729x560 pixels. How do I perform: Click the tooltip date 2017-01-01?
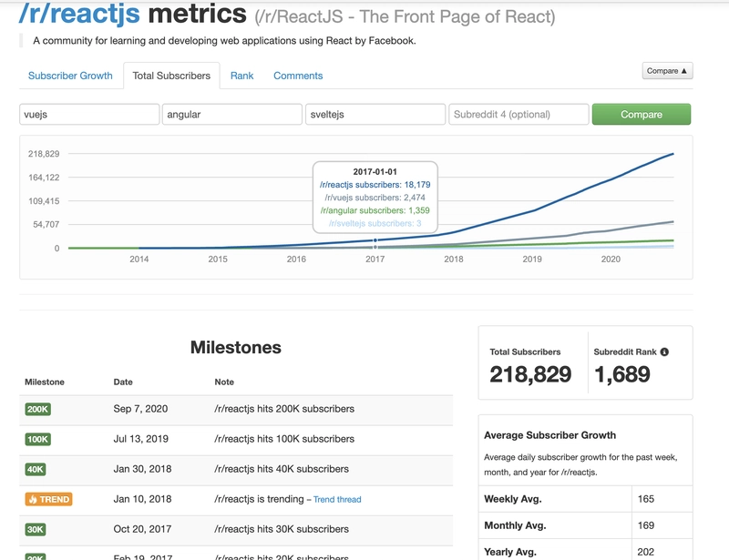pos(375,171)
